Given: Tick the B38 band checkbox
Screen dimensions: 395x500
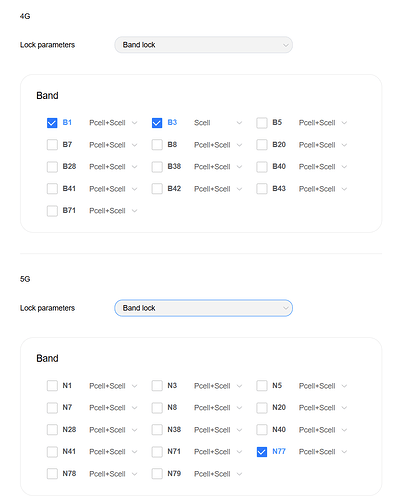Looking at the screenshot, I should pyautogui.click(x=157, y=167).
